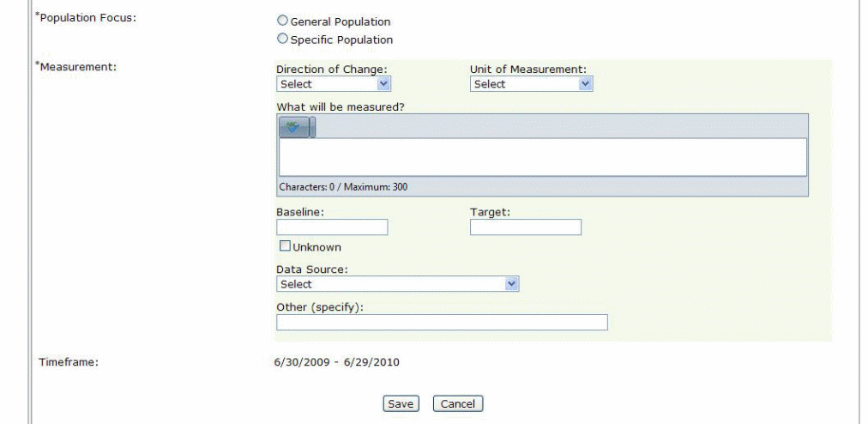
Task: Click the Target input field
Action: coord(526,227)
